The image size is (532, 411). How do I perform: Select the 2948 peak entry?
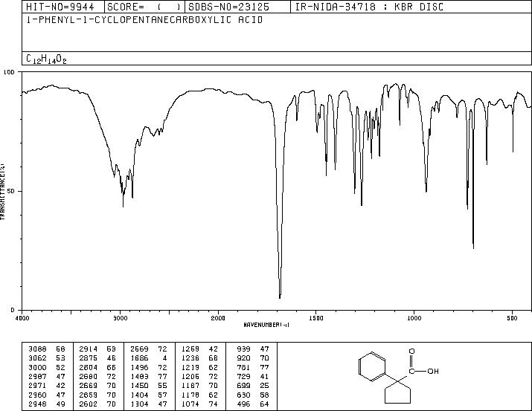(x=46, y=404)
